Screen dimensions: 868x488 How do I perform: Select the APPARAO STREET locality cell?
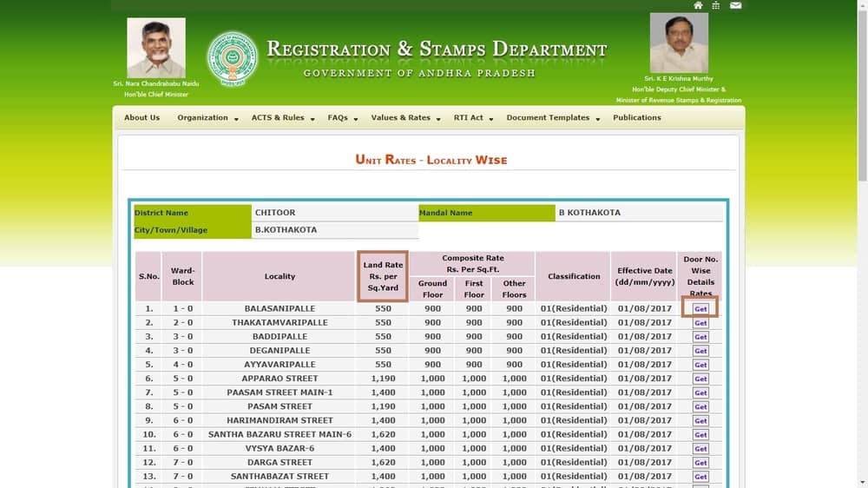[x=279, y=379]
